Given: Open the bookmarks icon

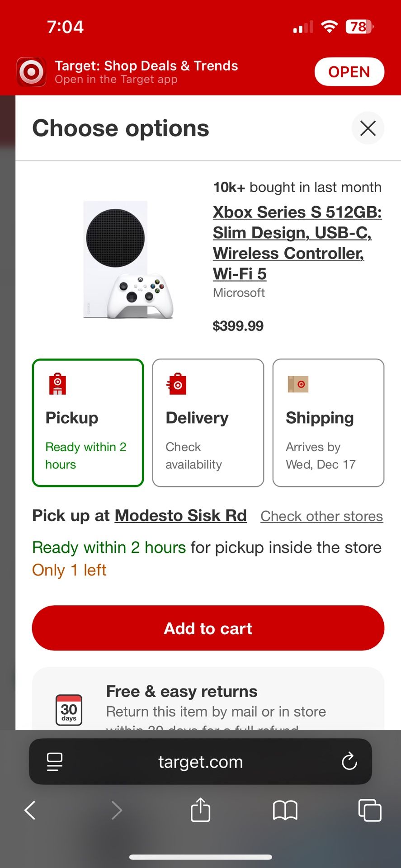Looking at the screenshot, I should (284, 810).
